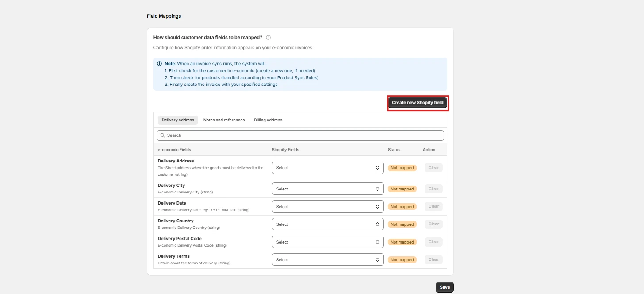The height and width of the screenshot is (294, 644).
Task: Click Not mapped badge for Delivery Date
Action: point(402,207)
